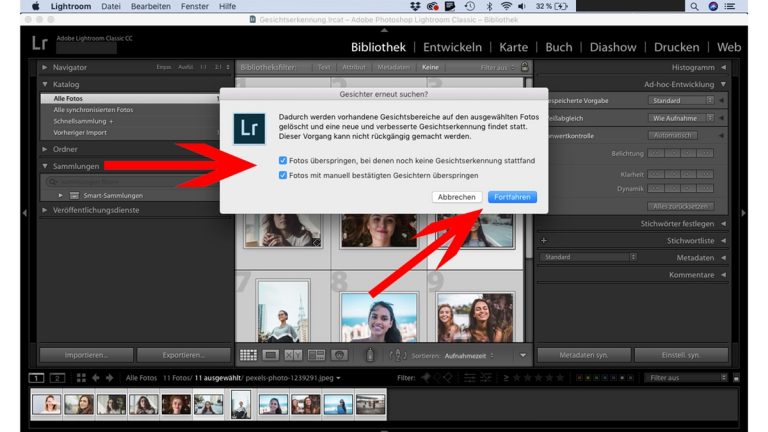The image size is (768, 432).
Task: Click the Fortfahren button
Action: click(x=514, y=197)
